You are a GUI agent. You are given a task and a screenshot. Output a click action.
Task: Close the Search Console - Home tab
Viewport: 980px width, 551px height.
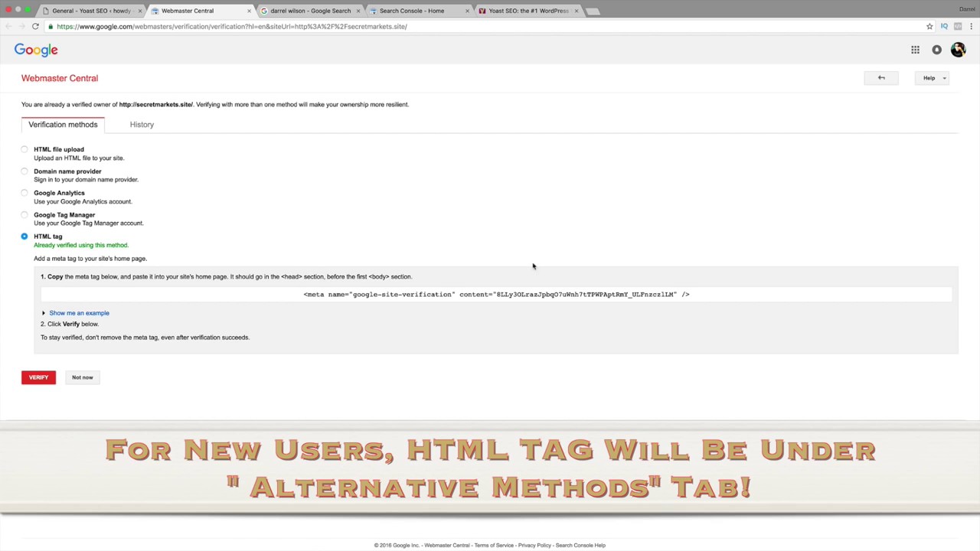pyautogui.click(x=467, y=11)
